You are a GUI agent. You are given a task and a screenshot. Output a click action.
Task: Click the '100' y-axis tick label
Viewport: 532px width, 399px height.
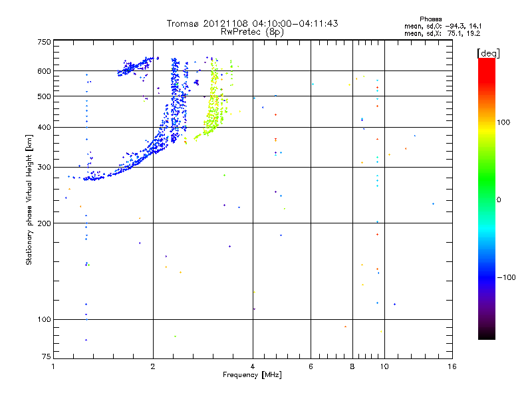44,320
